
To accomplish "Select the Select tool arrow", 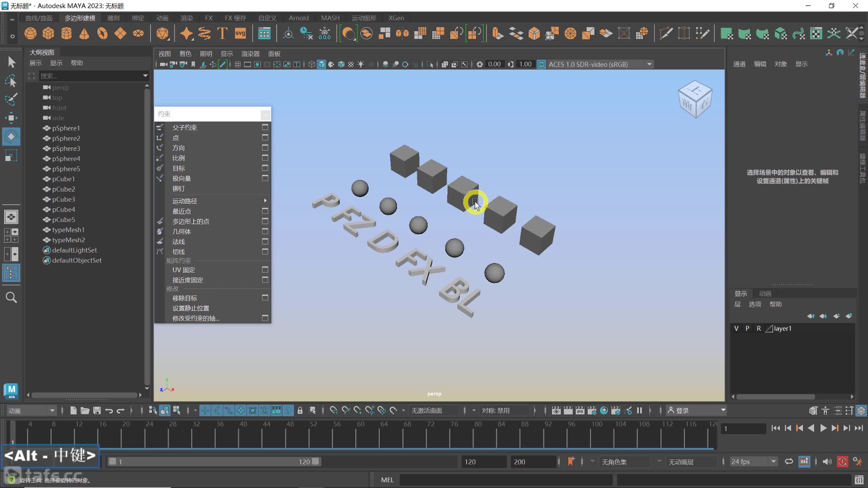I will point(11,62).
